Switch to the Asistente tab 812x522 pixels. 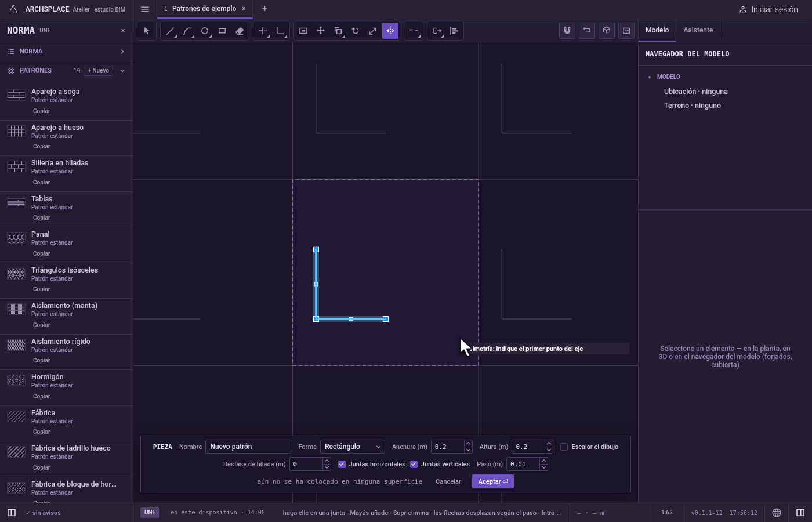click(x=698, y=30)
